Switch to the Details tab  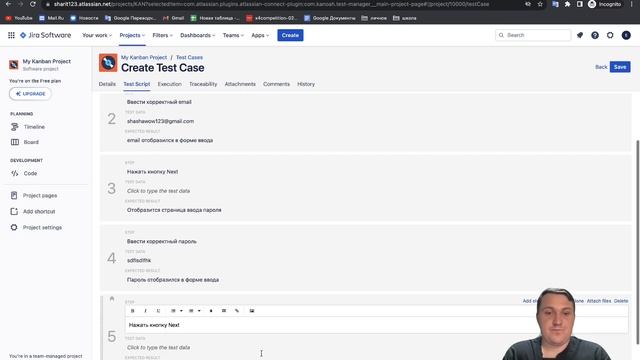(107, 84)
